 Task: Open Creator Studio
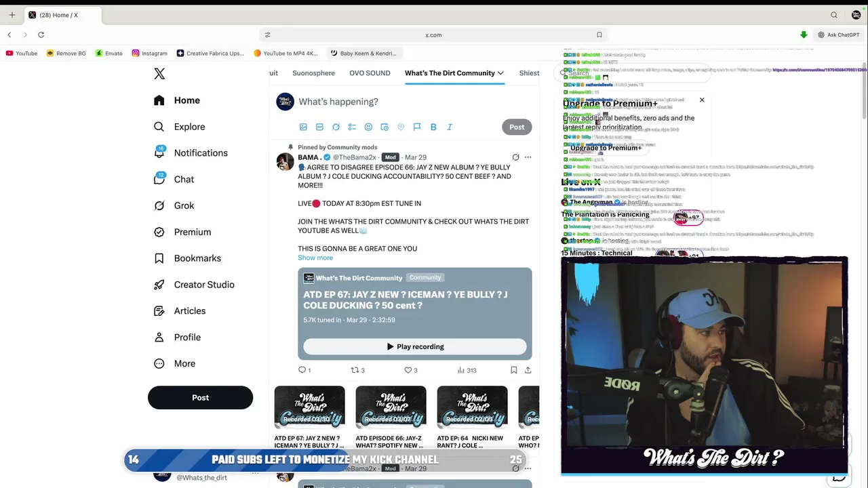point(193,285)
